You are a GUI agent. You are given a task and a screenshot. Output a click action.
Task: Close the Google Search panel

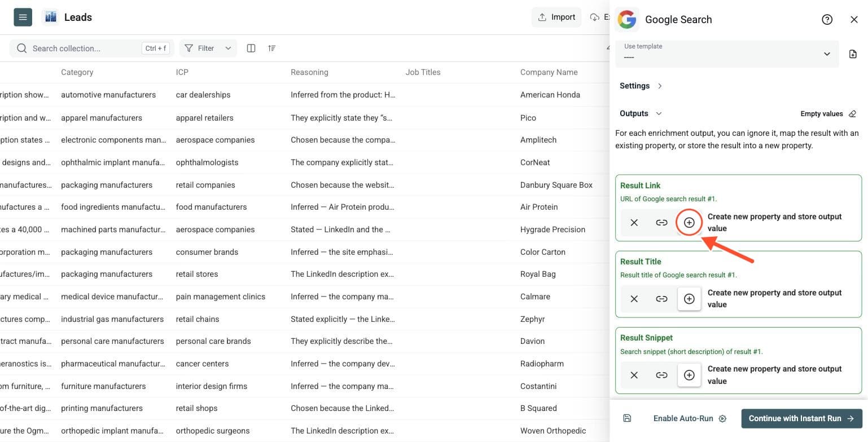tap(854, 19)
